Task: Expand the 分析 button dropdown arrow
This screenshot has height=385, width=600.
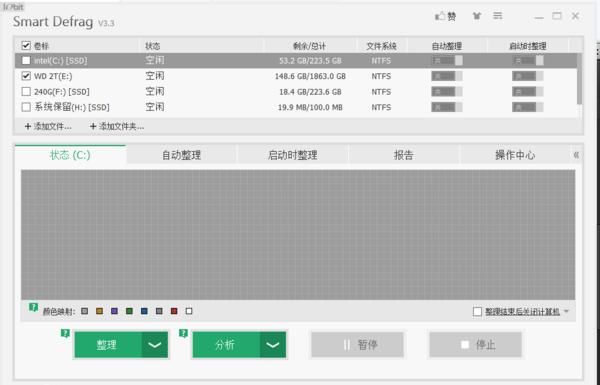Action: tap(273, 345)
